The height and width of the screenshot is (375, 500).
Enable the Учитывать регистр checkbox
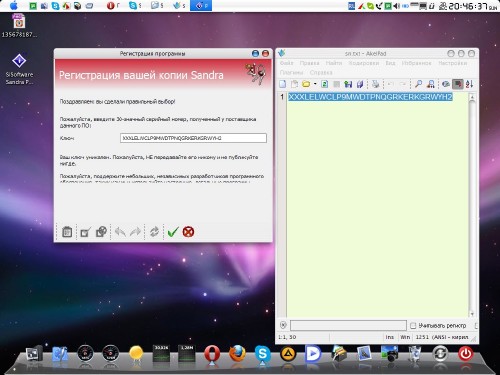click(x=413, y=325)
